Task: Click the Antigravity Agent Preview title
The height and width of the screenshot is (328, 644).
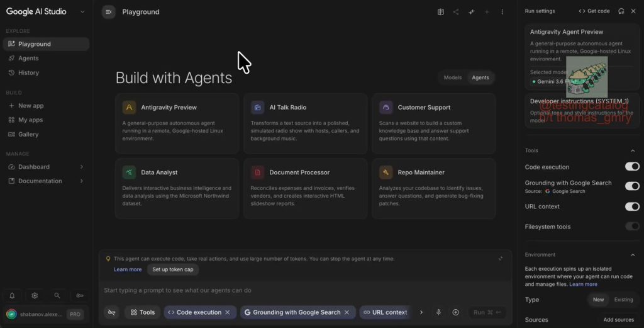Action: point(567,32)
